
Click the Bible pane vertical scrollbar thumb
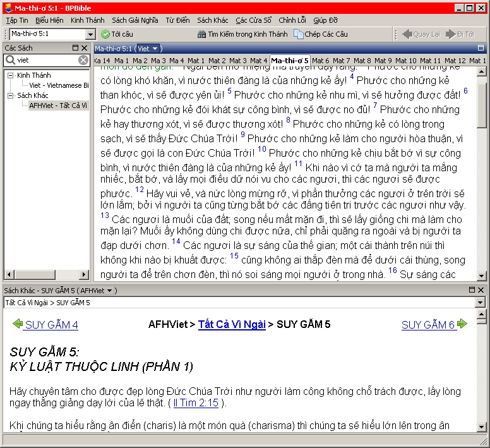coord(482,104)
